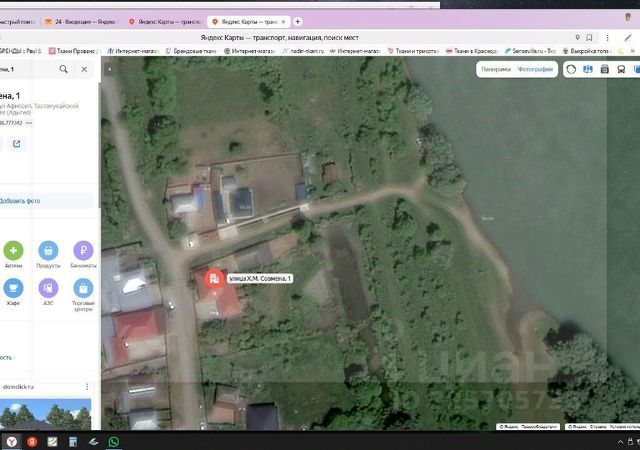Open the three-dots menu next to coordinates
The height and width of the screenshot is (450, 640).
pos(29,123)
